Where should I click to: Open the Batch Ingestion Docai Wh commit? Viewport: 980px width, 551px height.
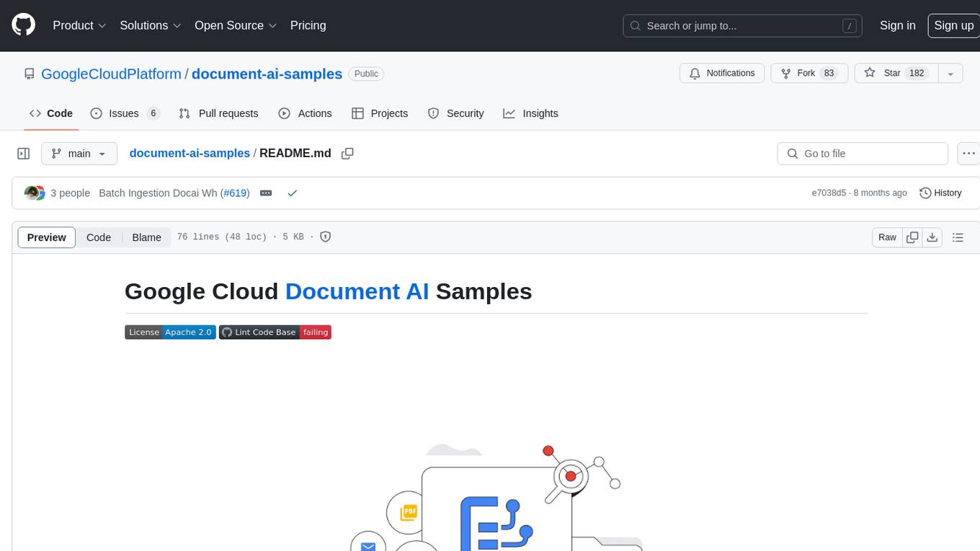click(158, 193)
